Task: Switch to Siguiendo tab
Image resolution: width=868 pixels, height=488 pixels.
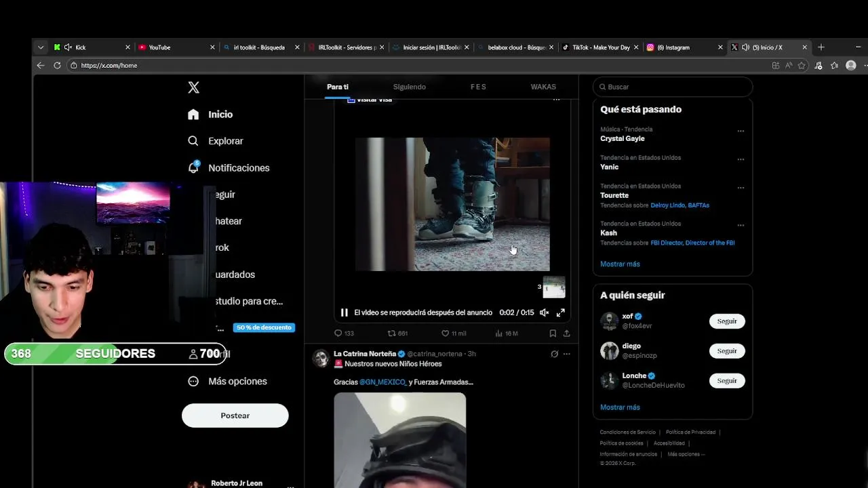Action: click(410, 87)
